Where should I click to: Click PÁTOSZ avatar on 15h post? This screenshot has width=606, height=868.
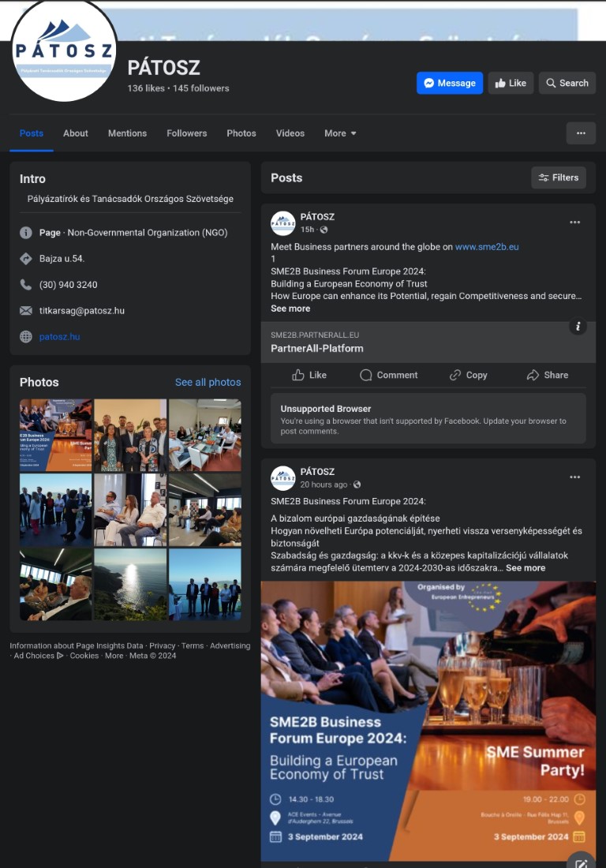point(282,223)
